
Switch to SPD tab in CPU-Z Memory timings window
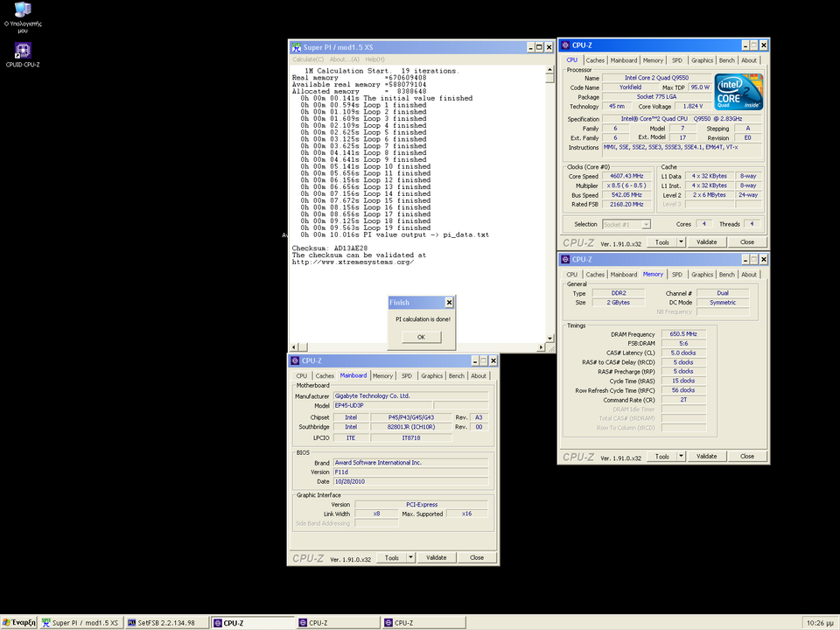(x=677, y=275)
